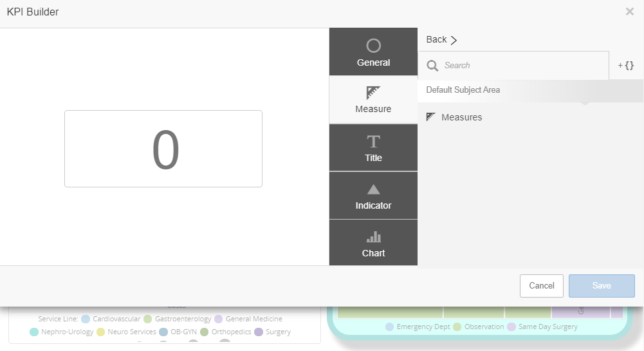Click the Back link
The image size is (644, 351).
click(x=436, y=39)
